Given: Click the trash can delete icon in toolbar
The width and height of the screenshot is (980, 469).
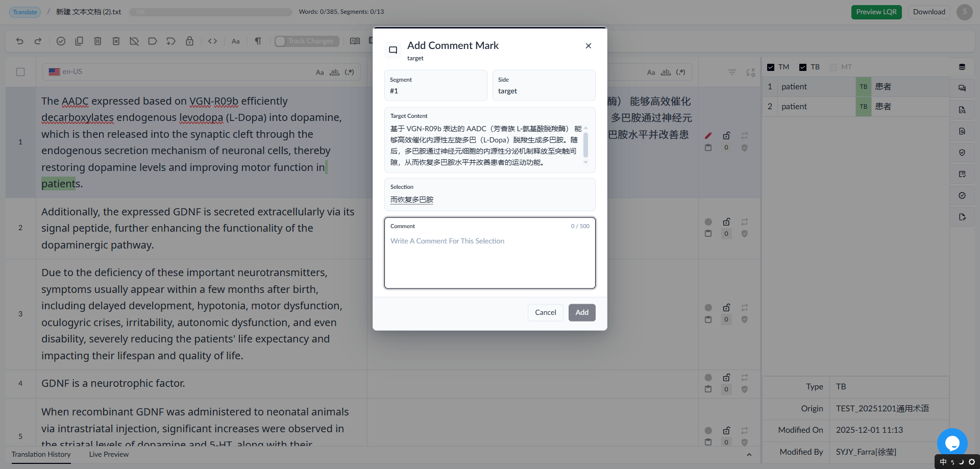Looking at the screenshot, I should tap(97, 41).
